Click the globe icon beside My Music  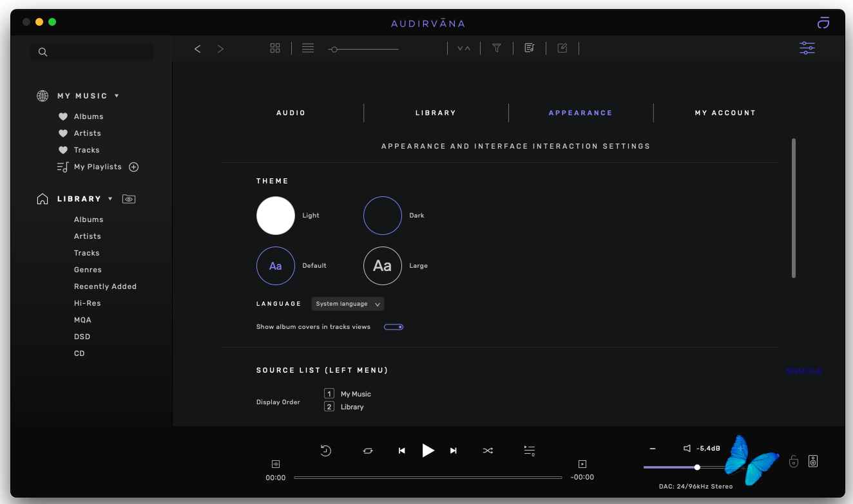click(x=43, y=96)
